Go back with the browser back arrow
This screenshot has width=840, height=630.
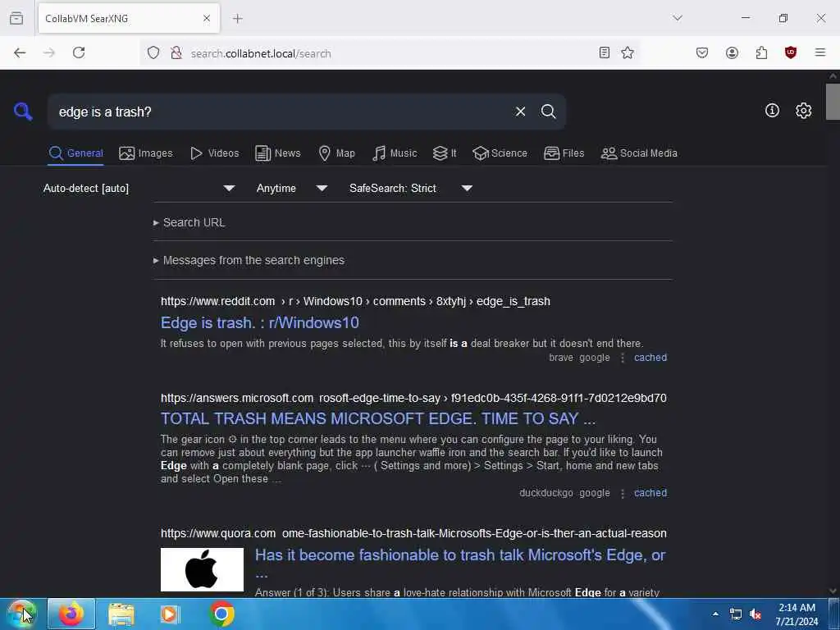[20, 52]
